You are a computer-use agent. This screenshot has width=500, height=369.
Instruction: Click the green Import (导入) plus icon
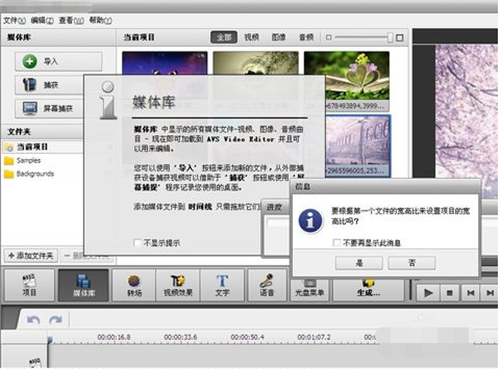tap(30, 61)
